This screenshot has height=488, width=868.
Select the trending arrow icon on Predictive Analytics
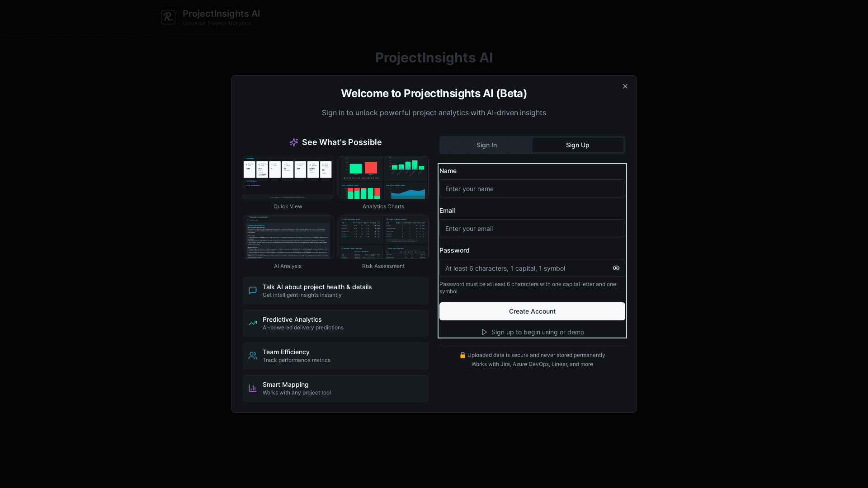252,323
